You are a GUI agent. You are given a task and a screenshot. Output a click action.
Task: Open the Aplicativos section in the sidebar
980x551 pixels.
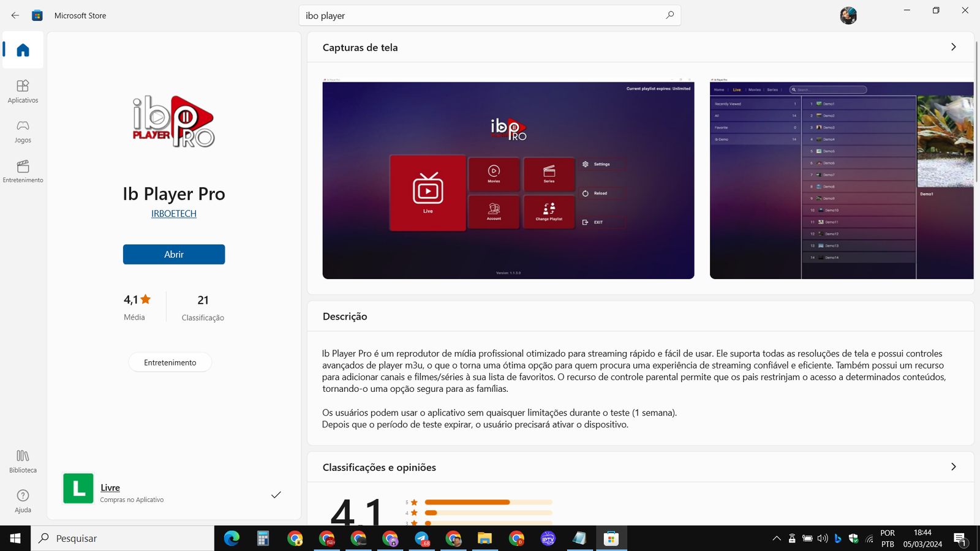click(x=23, y=91)
